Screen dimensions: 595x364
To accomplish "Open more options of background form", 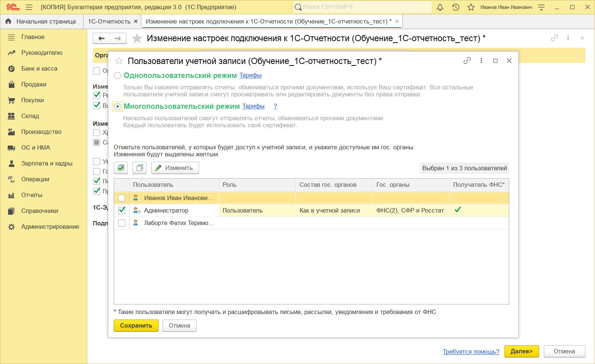I will coord(568,38).
